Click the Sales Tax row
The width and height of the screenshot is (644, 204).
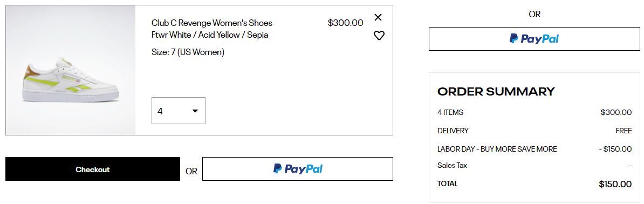(535, 165)
